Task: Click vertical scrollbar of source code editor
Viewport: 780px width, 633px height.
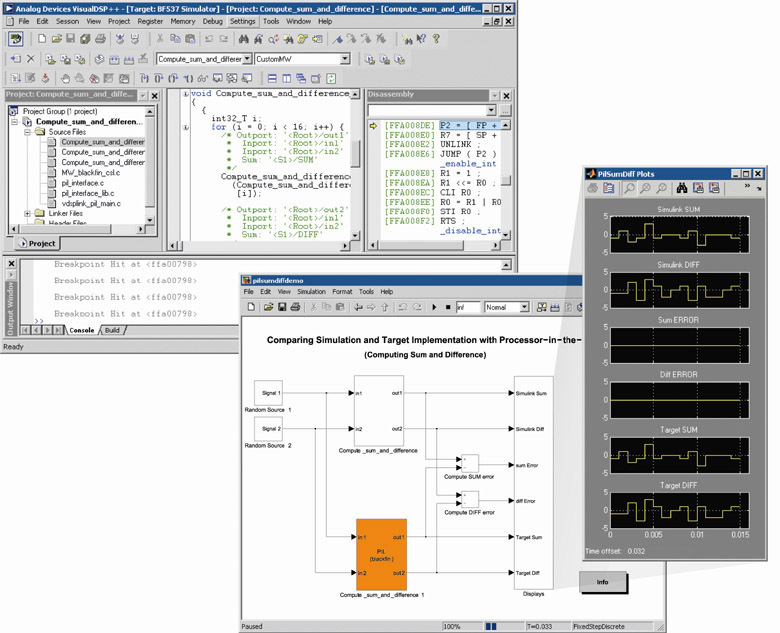Action: pyautogui.click(x=355, y=165)
